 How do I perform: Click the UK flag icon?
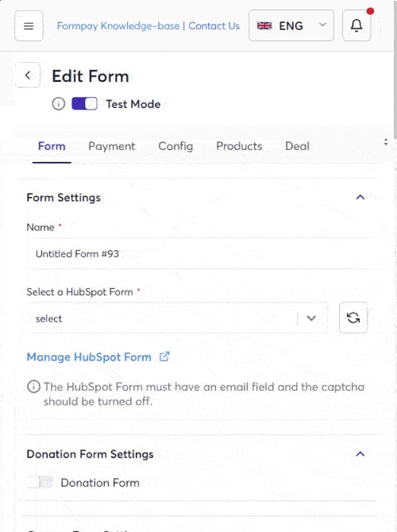[x=264, y=25]
